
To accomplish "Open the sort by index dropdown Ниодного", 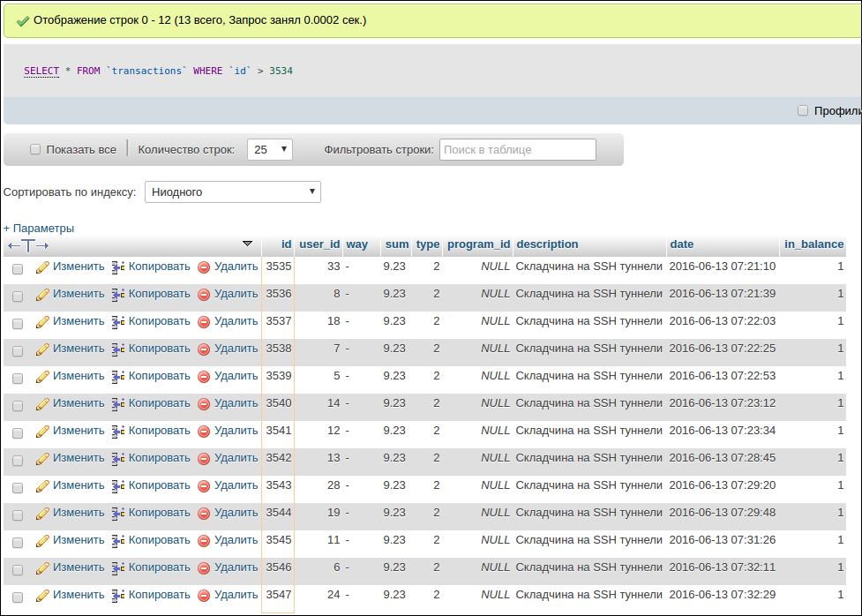I will [233, 192].
